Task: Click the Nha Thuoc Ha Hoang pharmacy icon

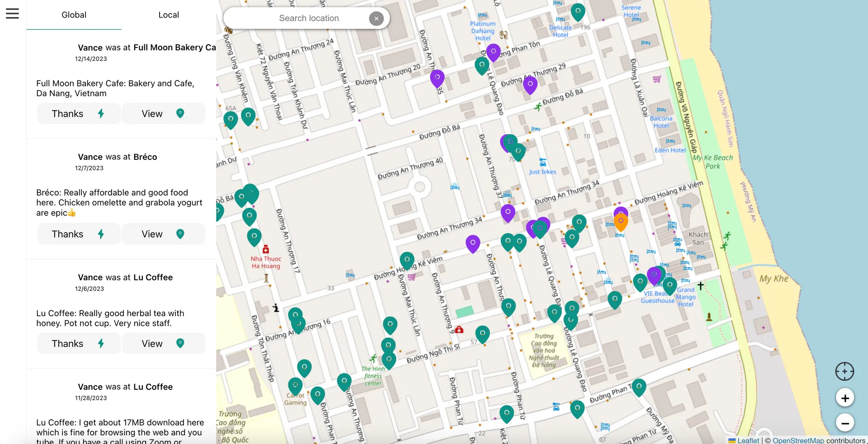Action: pos(266,249)
